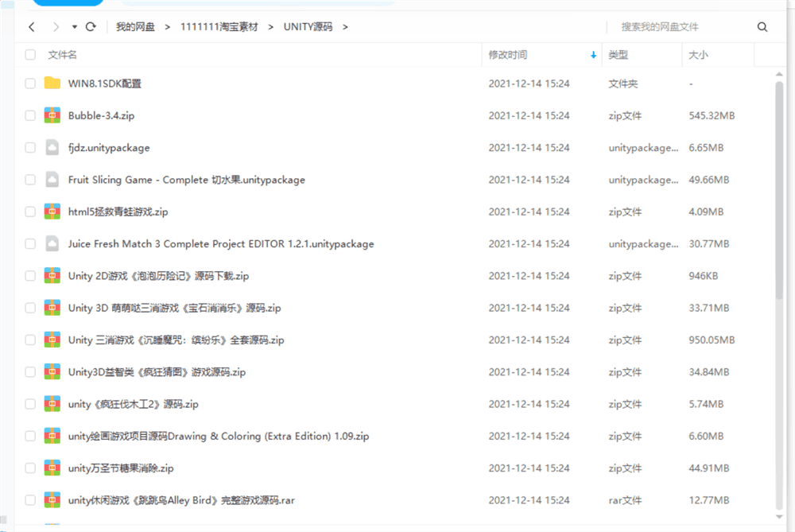Sort by 修改时间 column header

click(507, 55)
